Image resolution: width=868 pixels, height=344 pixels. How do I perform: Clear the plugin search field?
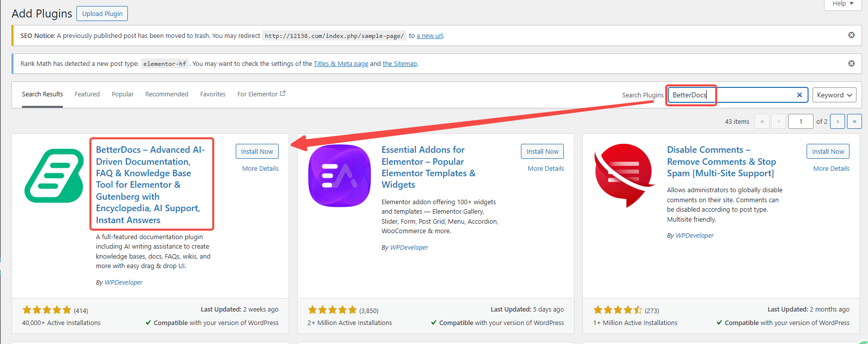tap(799, 95)
